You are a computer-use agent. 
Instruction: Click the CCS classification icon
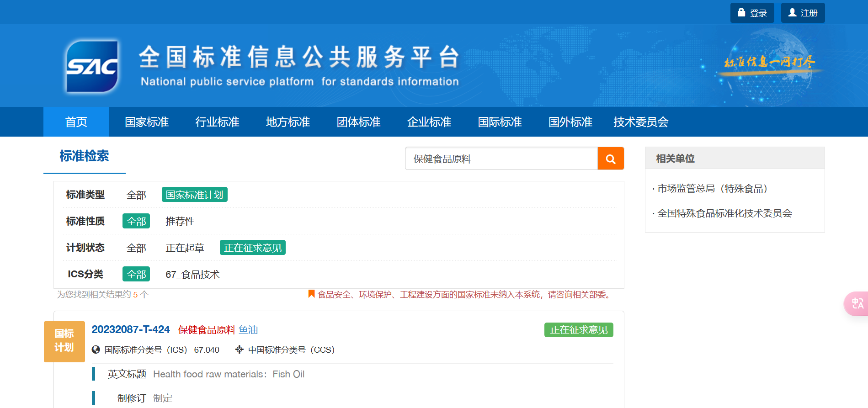tap(239, 350)
